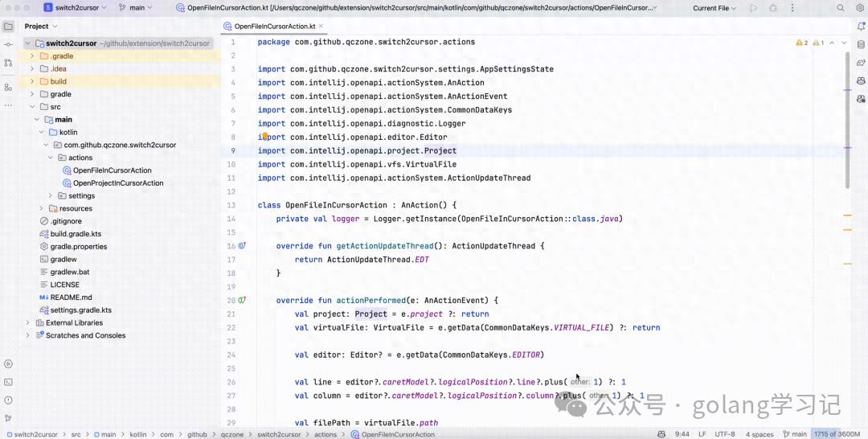Open the Pull Requests tool window icon
Image resolution: width=868 pixels, height=439 pixels.
pyautogui.click(x=8, y=63)
